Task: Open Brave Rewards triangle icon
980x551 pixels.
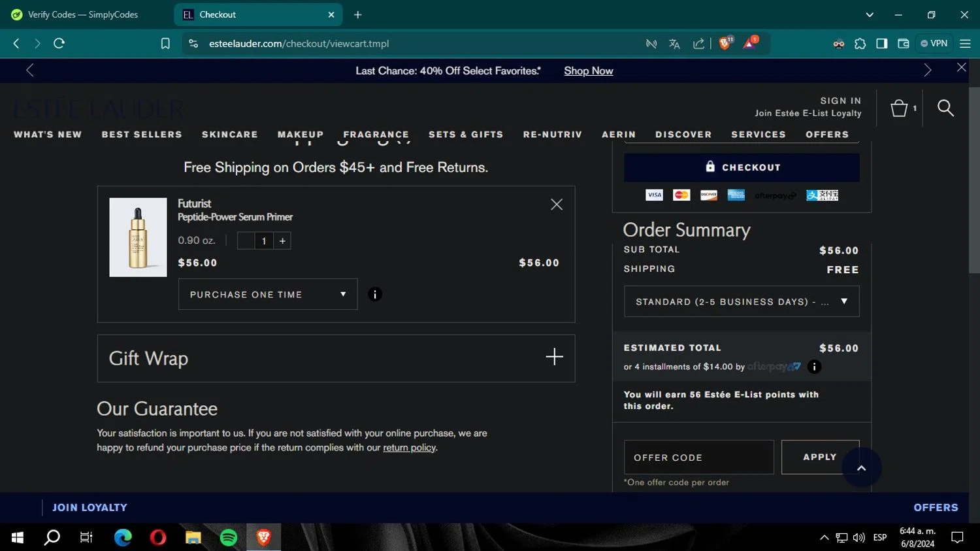Action: pyautogui.click(x=750, y=43)
